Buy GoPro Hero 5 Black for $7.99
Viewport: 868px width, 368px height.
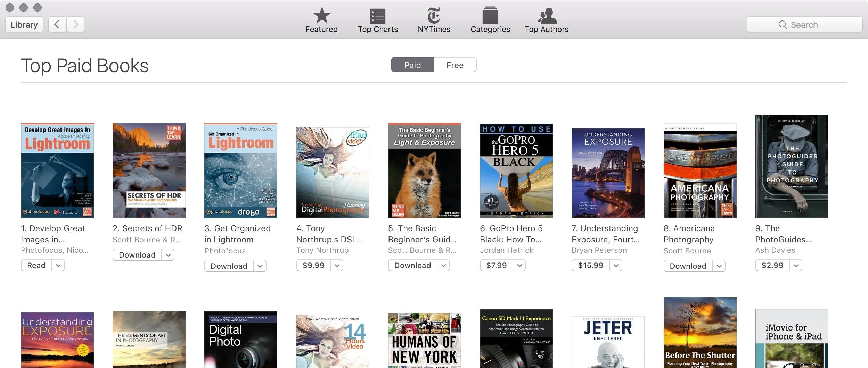(496, 266)
